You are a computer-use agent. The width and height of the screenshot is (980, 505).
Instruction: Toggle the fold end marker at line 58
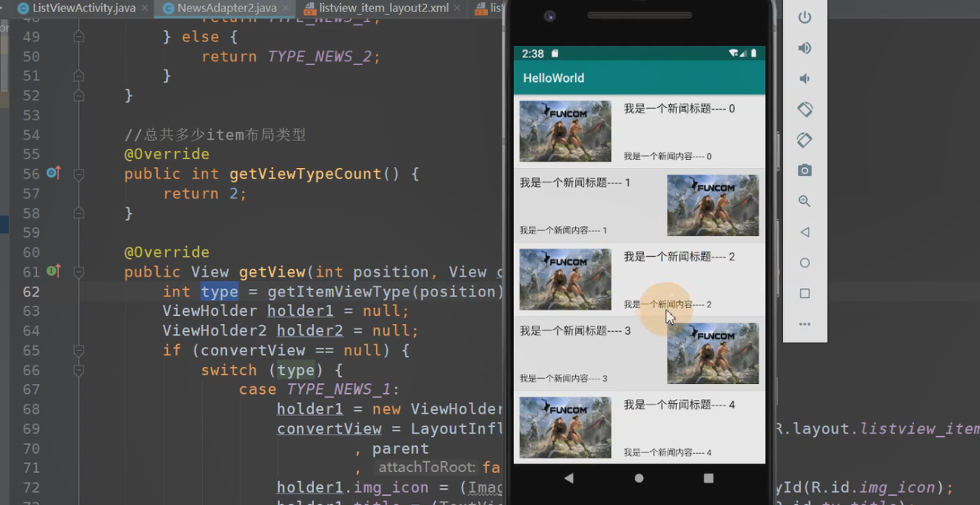tap(78, 213)
